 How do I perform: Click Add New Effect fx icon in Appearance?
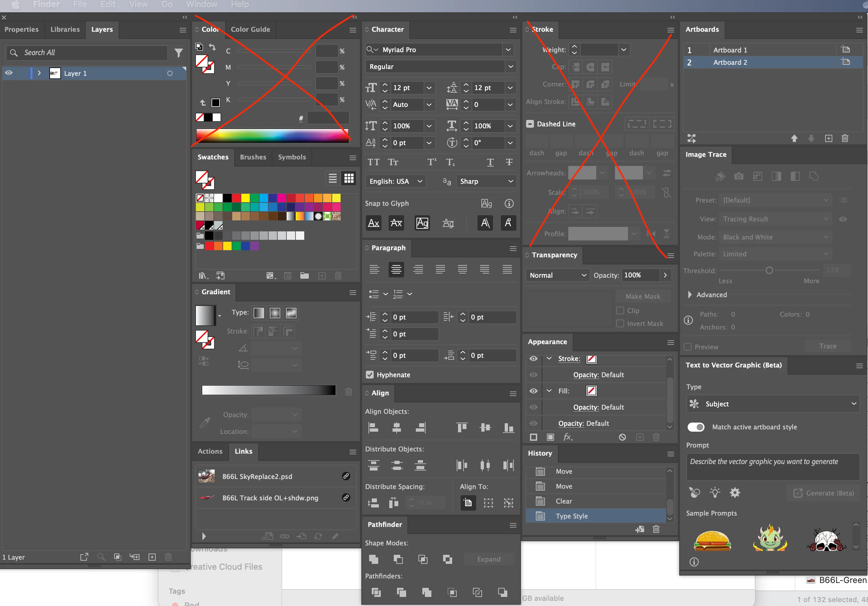pyautogui.click(x=568, y=437)
